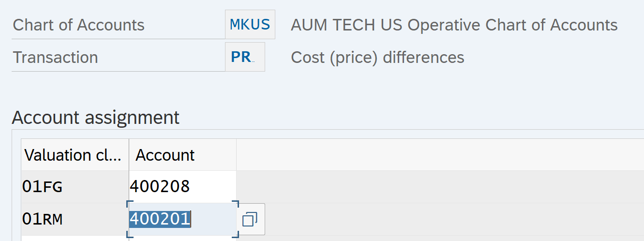Screen dimensions: 644x241
Task: Click the Chart of Accounts label
Action: tap(78, 25)
